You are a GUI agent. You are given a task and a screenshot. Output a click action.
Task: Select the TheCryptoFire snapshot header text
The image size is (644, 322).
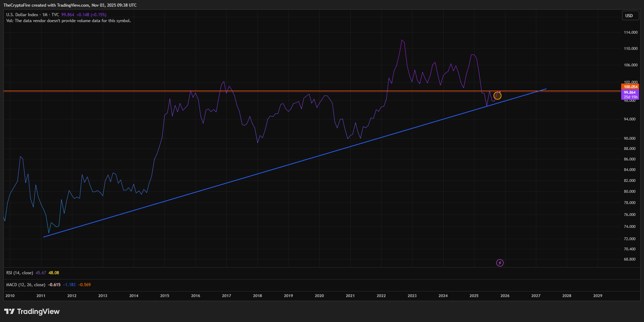pos(70,5)
